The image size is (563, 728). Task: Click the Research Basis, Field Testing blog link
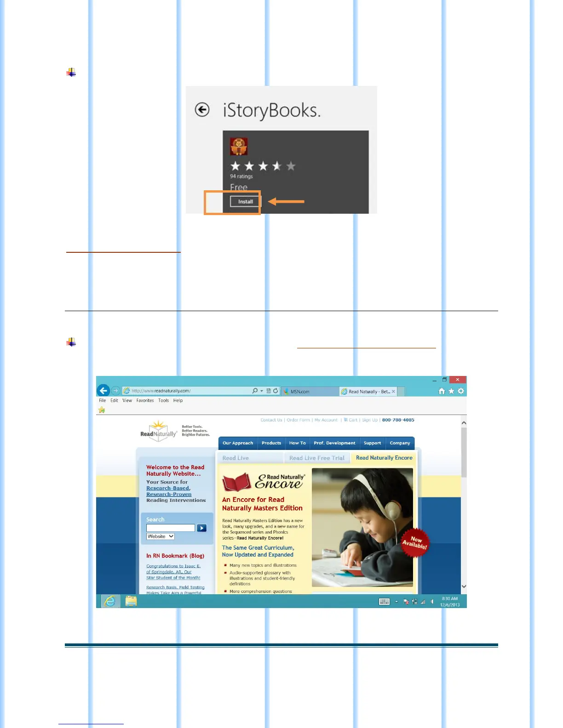pos(175,590)
